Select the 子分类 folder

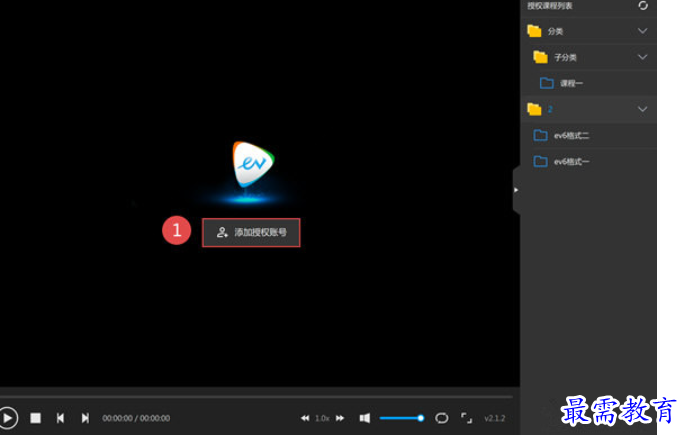(x=588, y=57)
